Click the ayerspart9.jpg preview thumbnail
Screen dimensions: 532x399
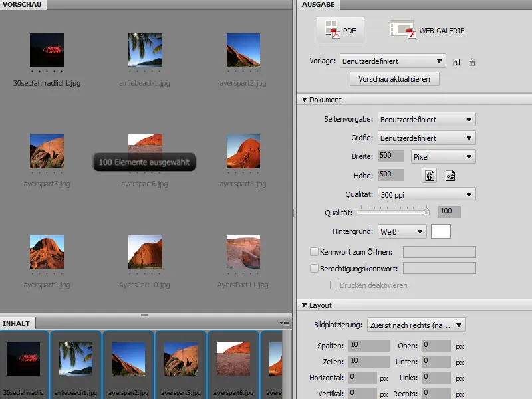coord(47,252)
